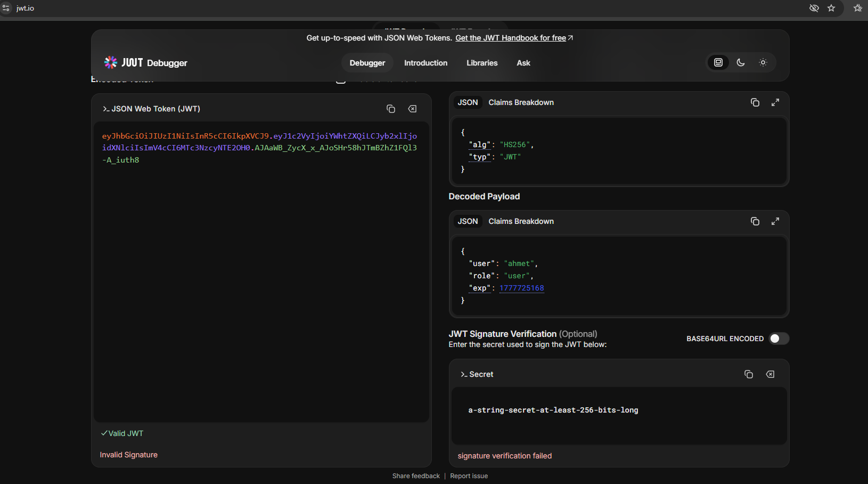868x484 pixels.
Task: Click the "typ" claim key in header
Action: point(479,157)
